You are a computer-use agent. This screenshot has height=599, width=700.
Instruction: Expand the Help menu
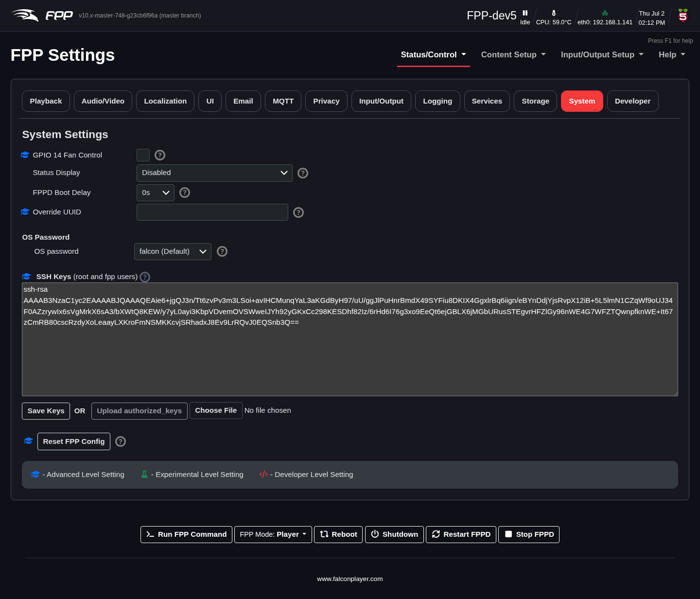(x=672, y=55)
